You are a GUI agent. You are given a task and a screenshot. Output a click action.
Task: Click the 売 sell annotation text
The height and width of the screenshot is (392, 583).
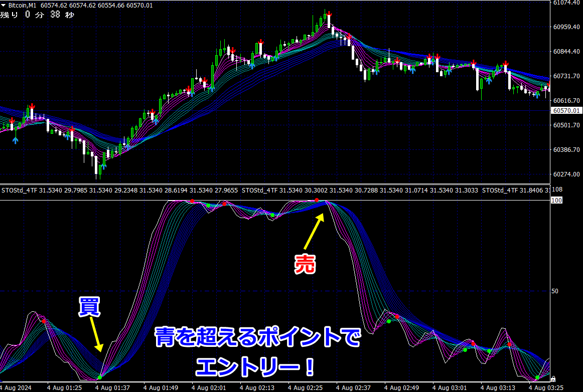pyautogui.click(x=305, y=265)
